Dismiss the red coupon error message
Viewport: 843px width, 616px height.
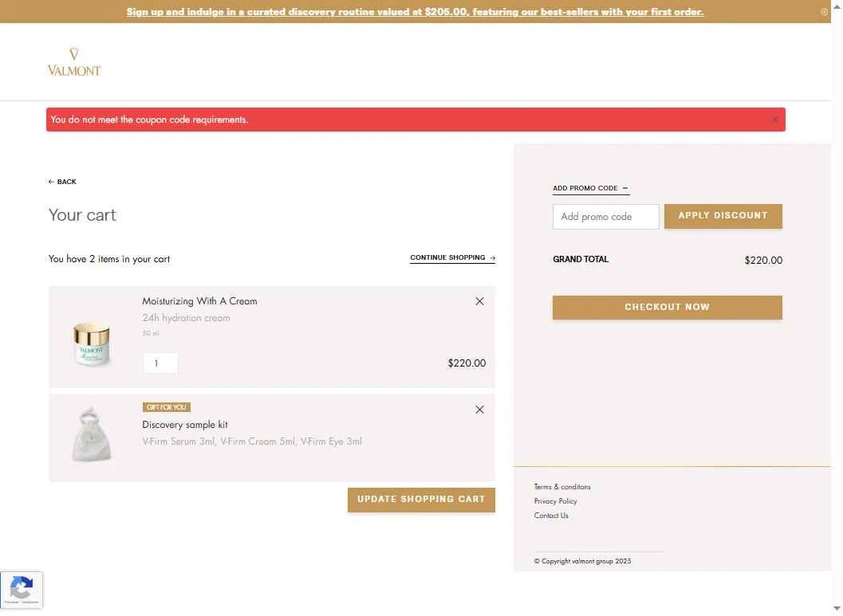774,120
